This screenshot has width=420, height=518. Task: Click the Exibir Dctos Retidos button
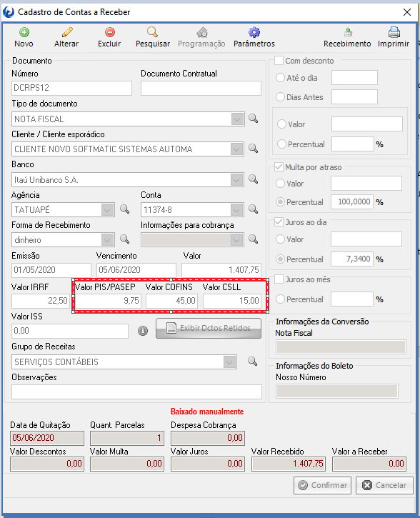click(209, 328)
